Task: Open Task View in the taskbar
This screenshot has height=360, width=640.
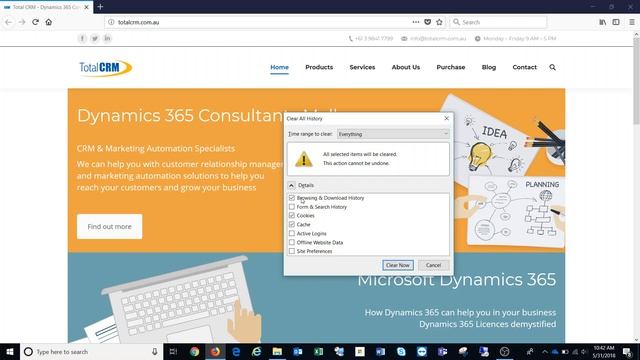Action: (173, 351)
